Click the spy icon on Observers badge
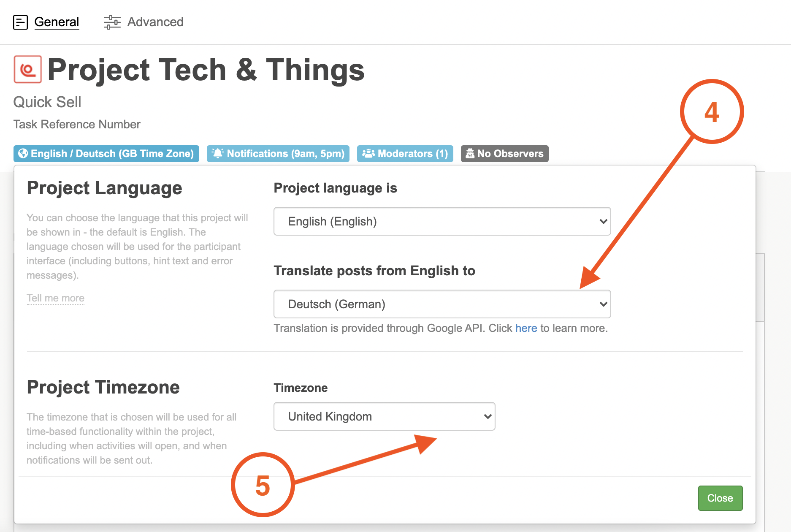The width and height of the screenshot is (791, 532). pyautogui.click(x=470, y=154)
